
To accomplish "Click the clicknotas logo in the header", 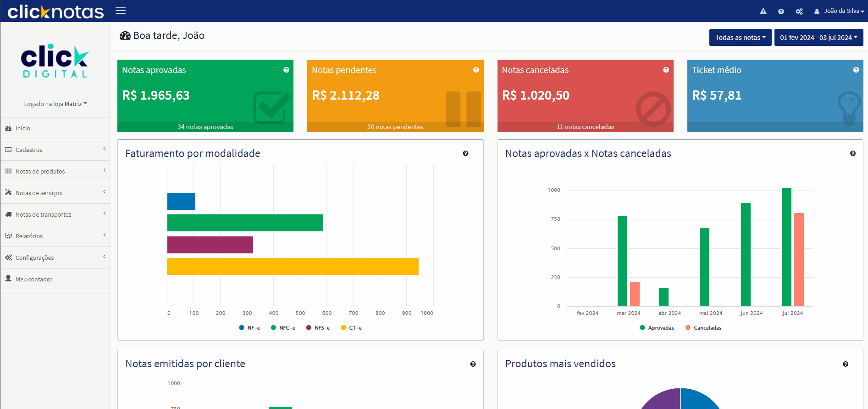I will [x=55, y=11].
